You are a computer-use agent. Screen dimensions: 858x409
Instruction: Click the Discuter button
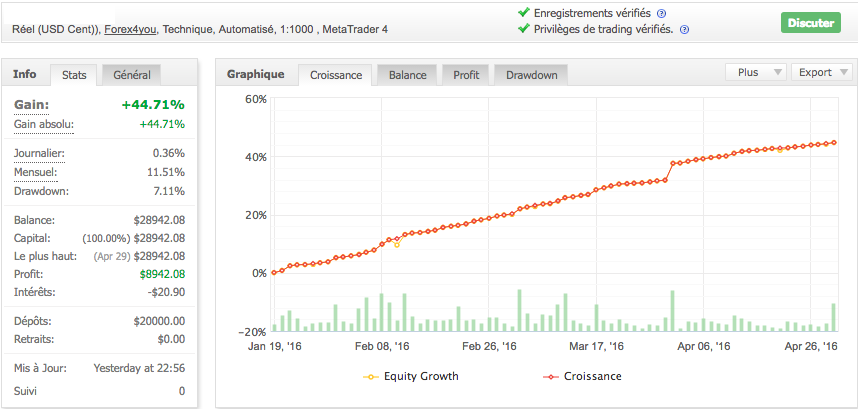pyautogui.click(x=810, y=23)
